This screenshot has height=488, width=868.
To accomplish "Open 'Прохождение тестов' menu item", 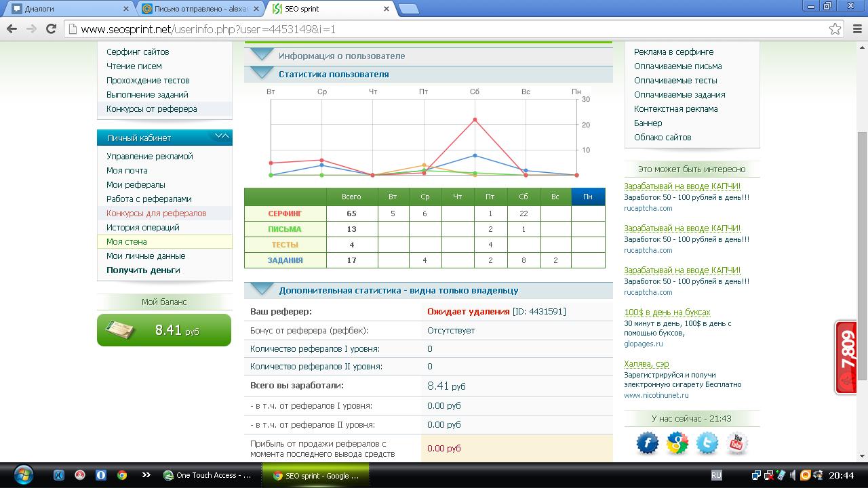I will [x=148, y=80].
